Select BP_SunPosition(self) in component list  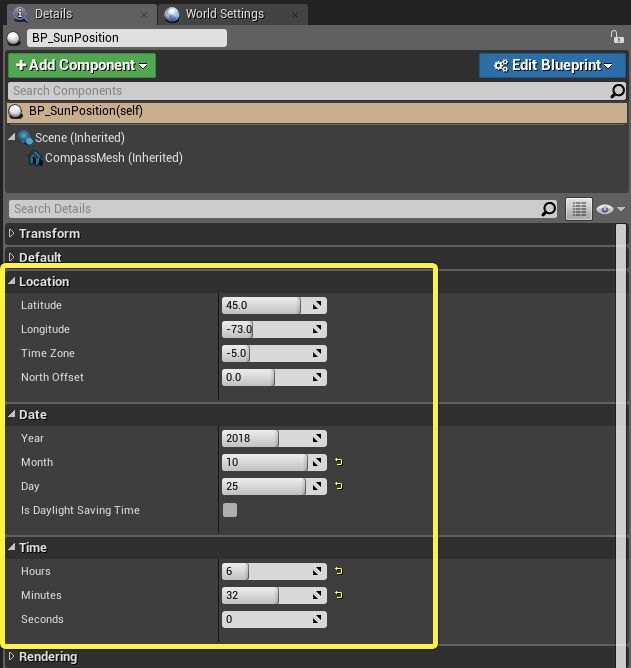[317, 112]
